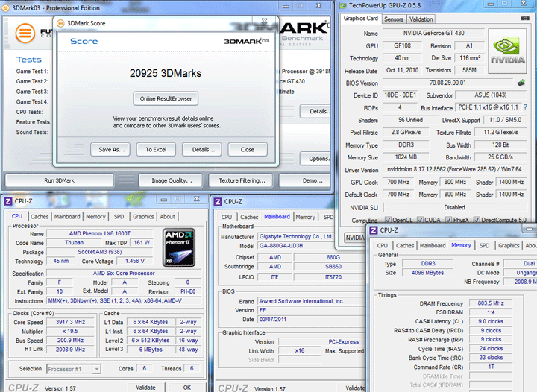Click the Core Voltage 1.456 V value

point(135,261)
